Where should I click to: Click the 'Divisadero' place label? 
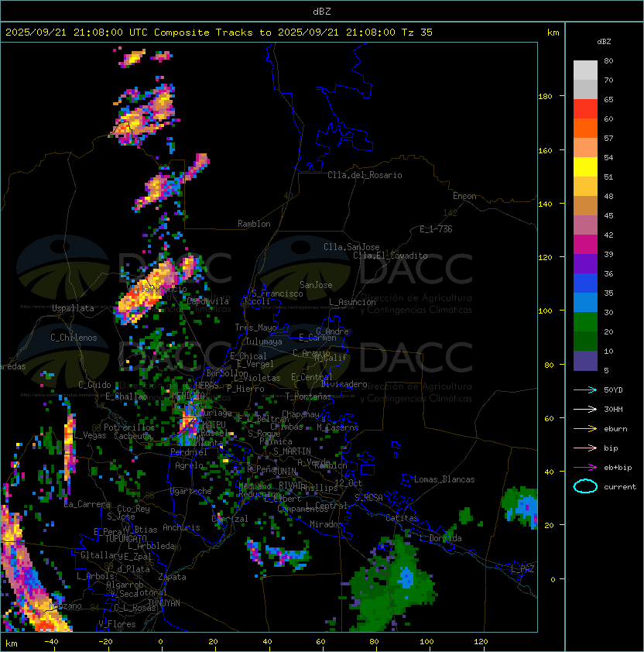pyautogui.click(x=344, y=384)
